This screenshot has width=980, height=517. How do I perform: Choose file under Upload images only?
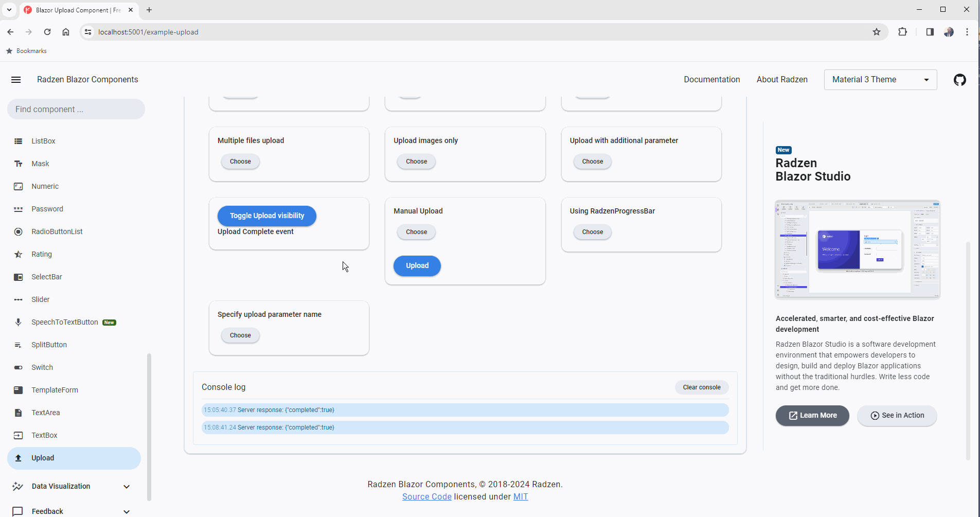tap(416, 162)
